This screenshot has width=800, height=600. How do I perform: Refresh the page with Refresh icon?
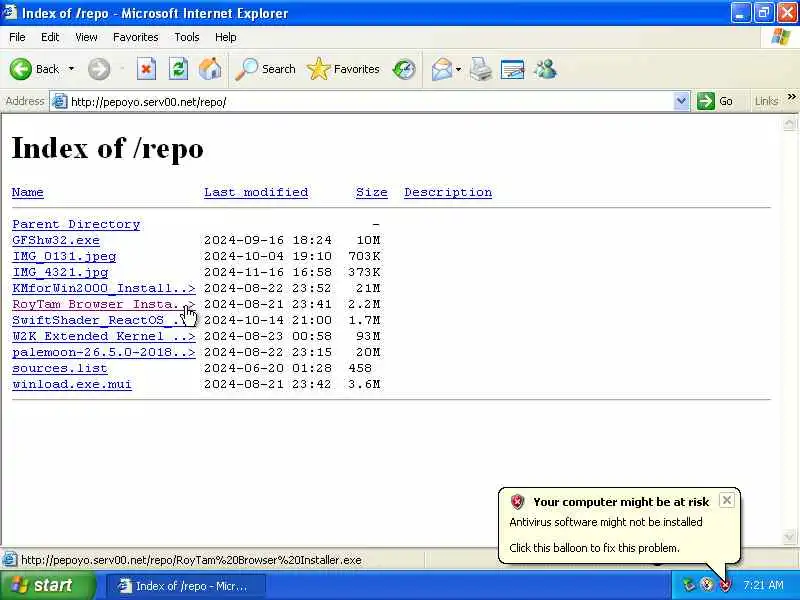[x=178, y=69]
